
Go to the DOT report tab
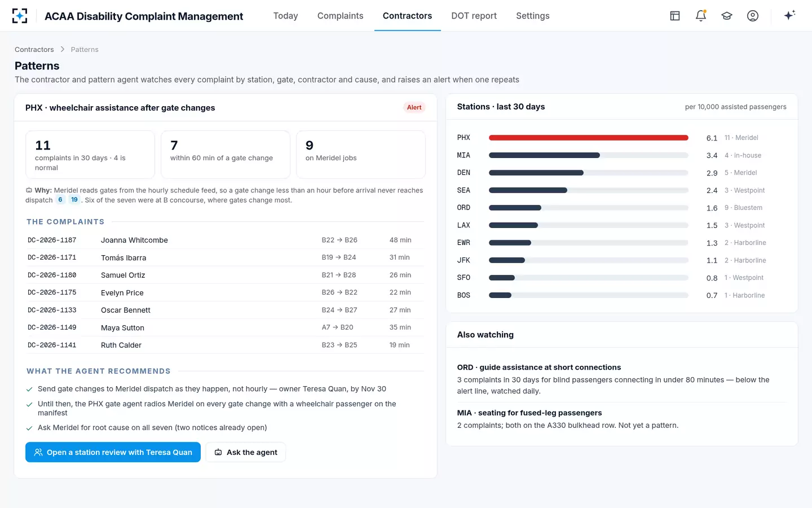point(474,16)
